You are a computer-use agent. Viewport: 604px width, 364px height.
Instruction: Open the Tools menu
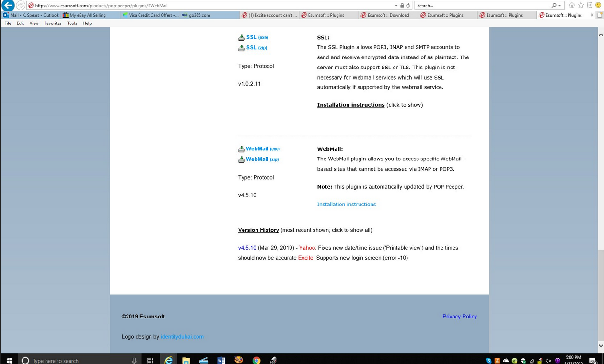72,23
